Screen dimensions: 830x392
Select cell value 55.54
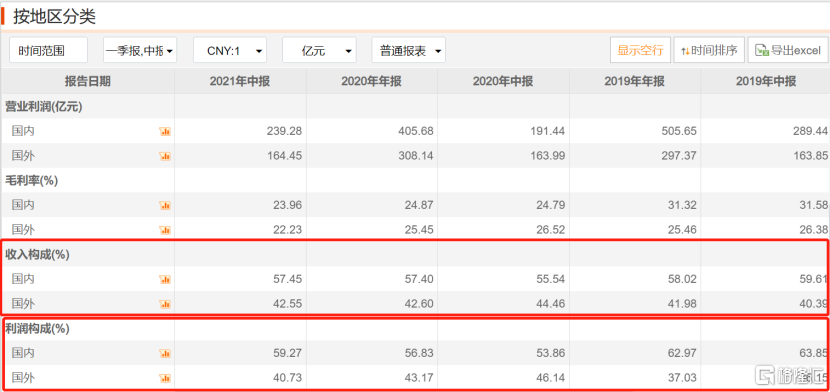coord(551,279)
